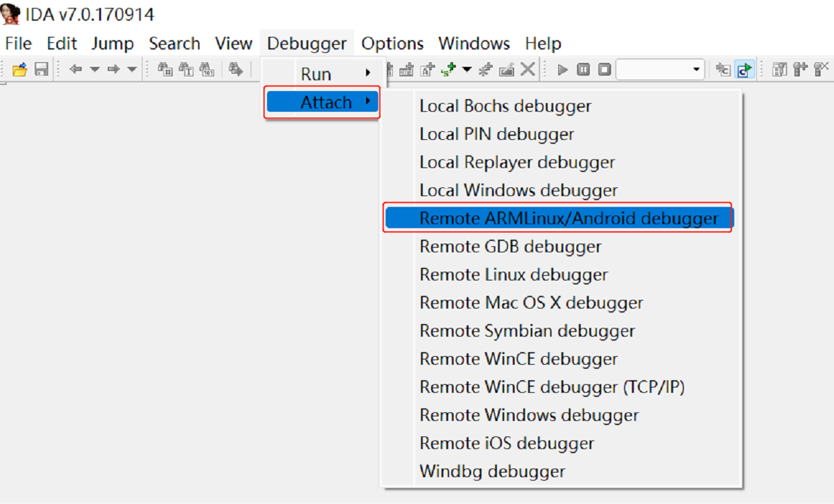Screen dimensions: 834x504
Task: Select Remote ARMLinux/Android debugger
Action: (x=560, y=218)
